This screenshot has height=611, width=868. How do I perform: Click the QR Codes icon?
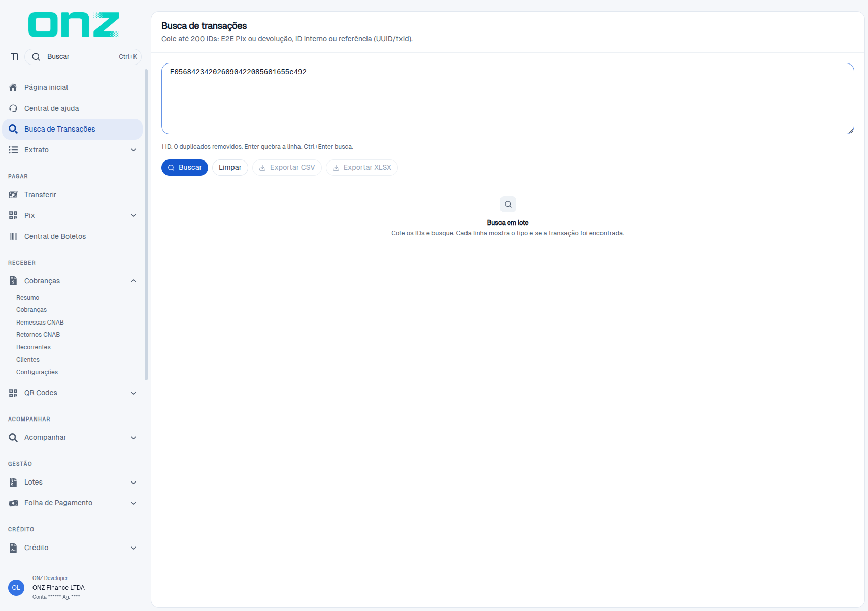click(x=13, y=393)
